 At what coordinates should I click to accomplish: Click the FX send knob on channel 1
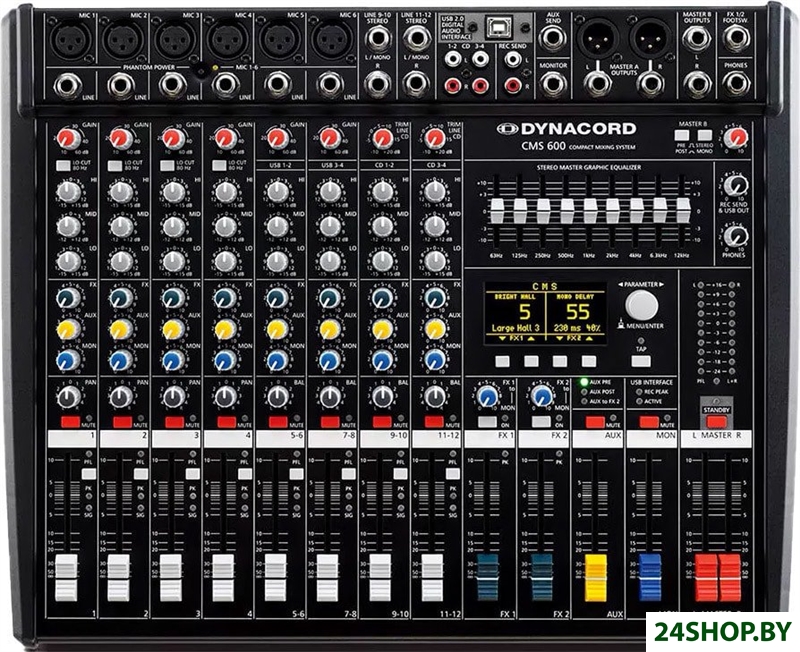(69, 298)
